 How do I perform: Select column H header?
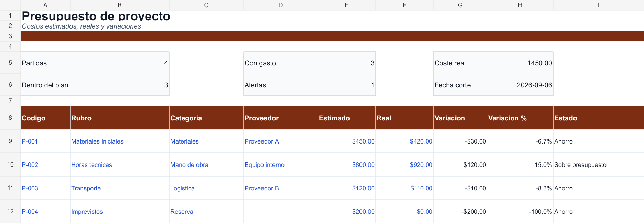[520, 5]
